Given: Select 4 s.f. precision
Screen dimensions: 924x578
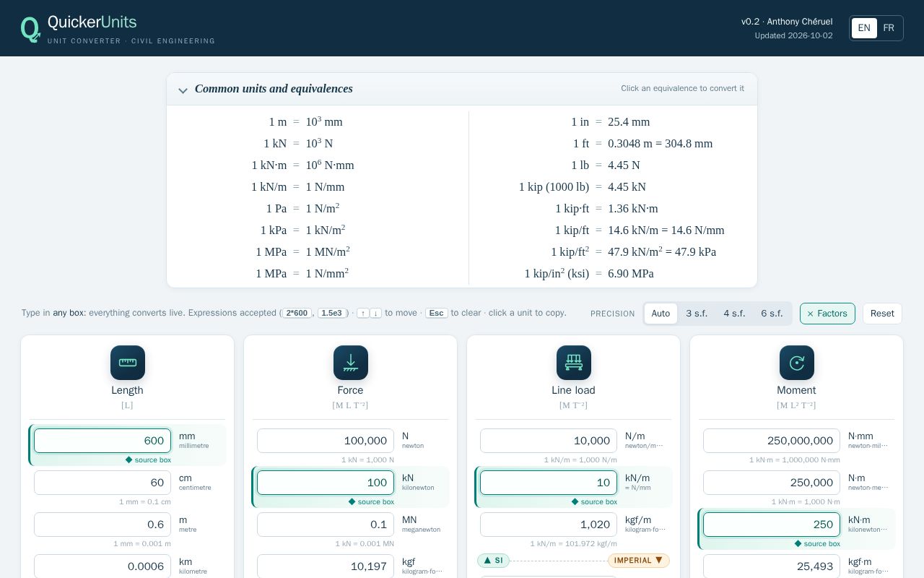Looking at the screenshot, I should click(734, 314).
